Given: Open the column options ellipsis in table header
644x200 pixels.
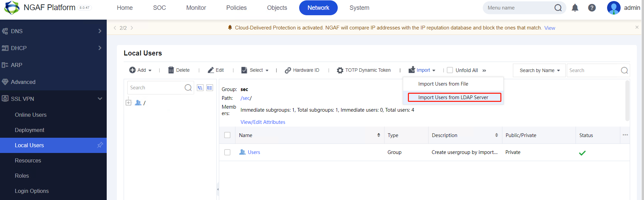Looking at the screenshot, I should [x=625, y=135].
